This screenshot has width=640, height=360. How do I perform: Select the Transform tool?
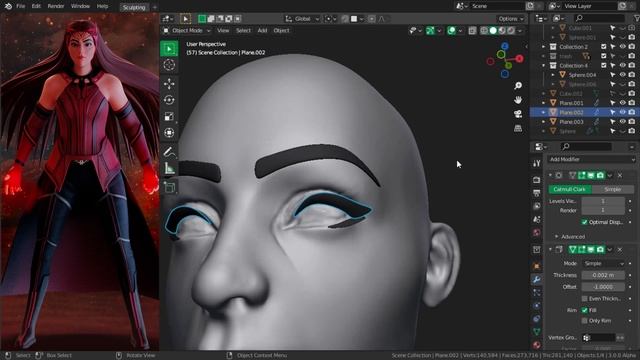(x=169, y=133)
